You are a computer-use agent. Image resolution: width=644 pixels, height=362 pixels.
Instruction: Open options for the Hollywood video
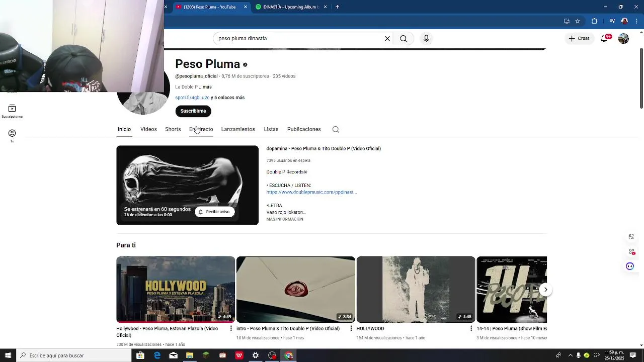pos(231,328)
